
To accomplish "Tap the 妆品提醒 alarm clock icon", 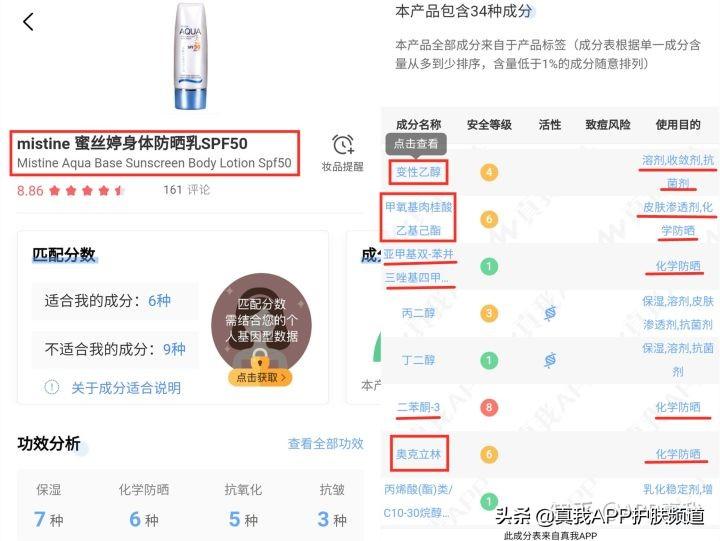I will pyautogui.click(x=343, y=144).
